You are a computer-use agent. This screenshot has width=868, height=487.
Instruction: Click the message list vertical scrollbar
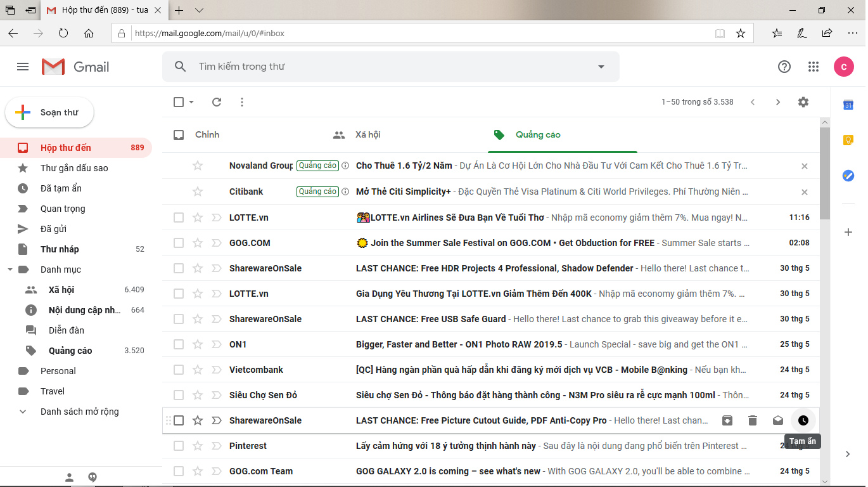825,173
